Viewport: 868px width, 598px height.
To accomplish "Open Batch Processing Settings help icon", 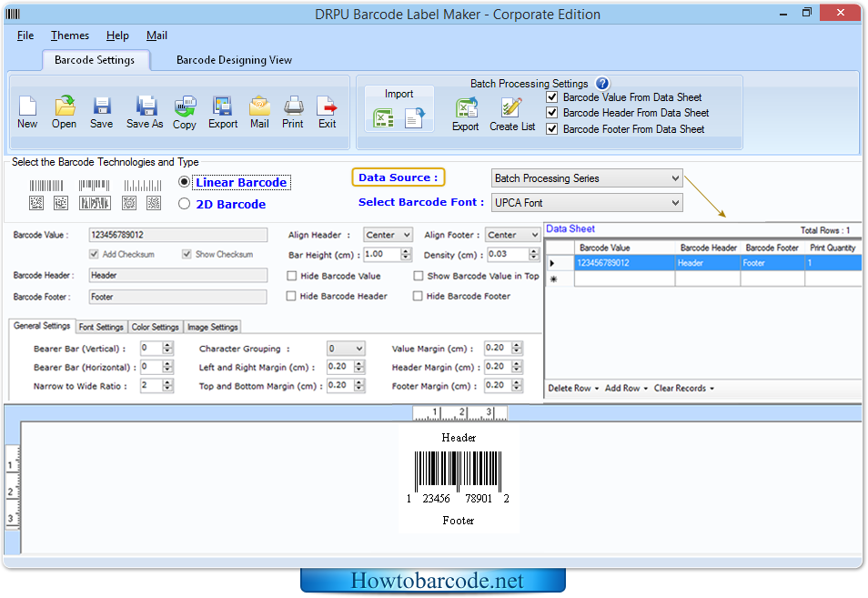I will (x=602, y=84).
